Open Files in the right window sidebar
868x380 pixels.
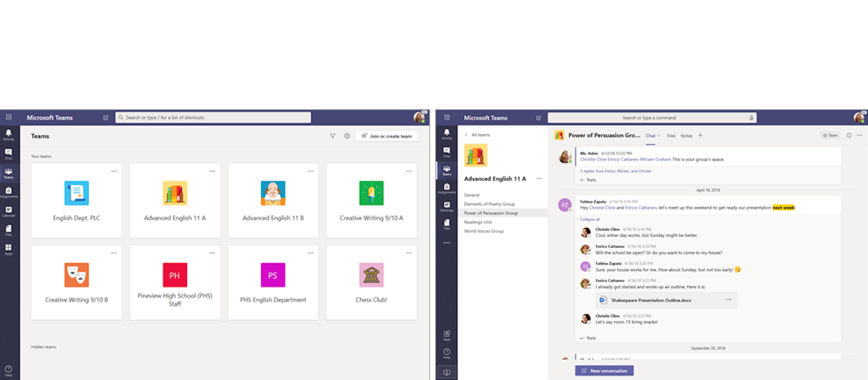(446, 224)
